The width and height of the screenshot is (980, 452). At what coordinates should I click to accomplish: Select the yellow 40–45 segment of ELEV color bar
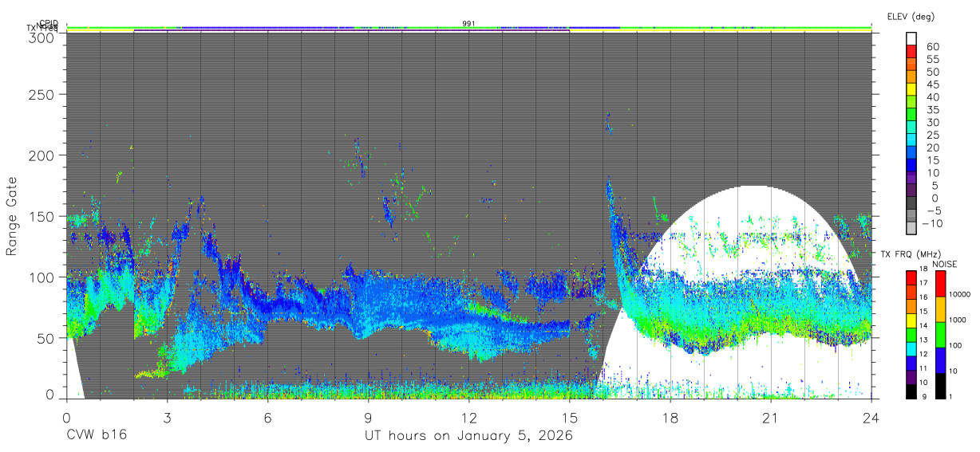coord(912,90)
